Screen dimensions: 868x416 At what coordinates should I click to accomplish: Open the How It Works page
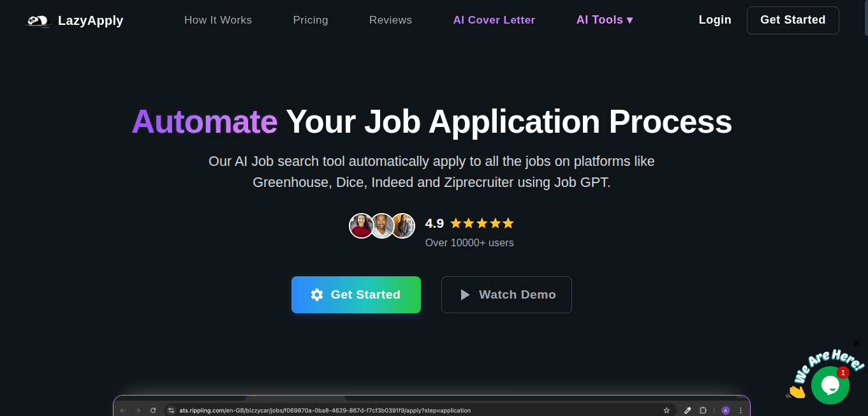[x=218, y=20]
